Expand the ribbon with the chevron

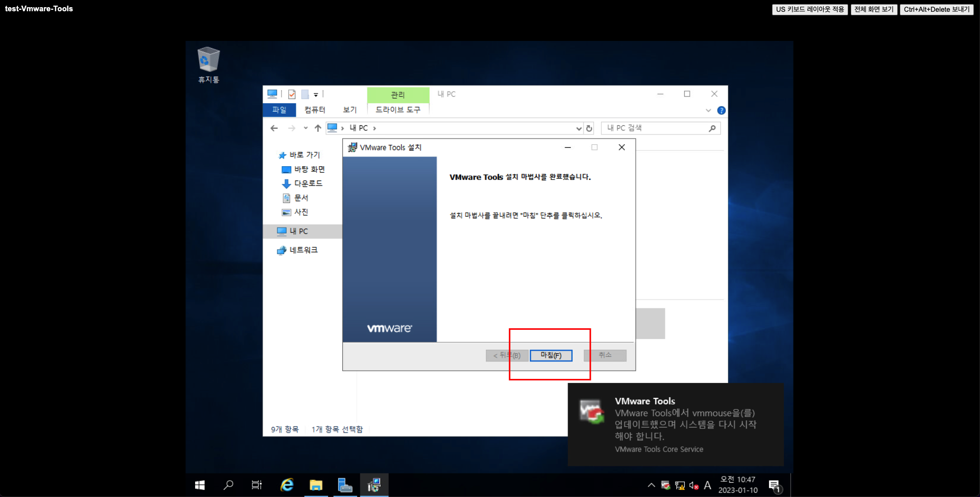pos(708,110)
